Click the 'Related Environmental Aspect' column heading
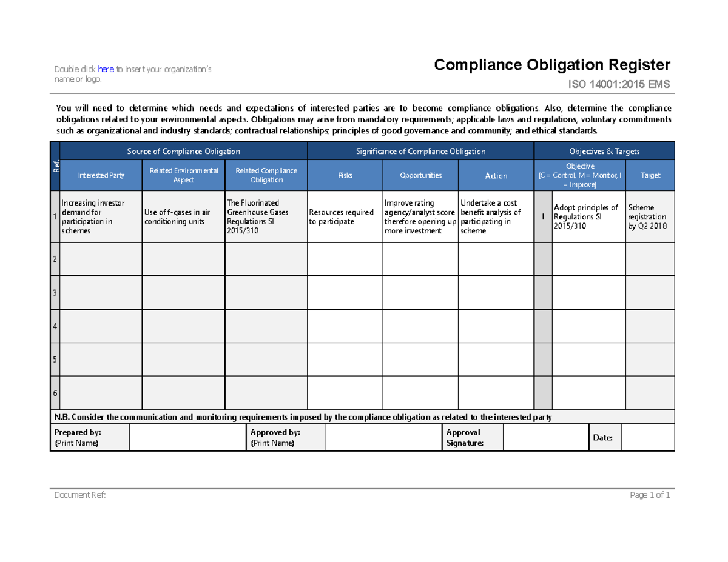 pyautogui.click(x=183, y=175)
